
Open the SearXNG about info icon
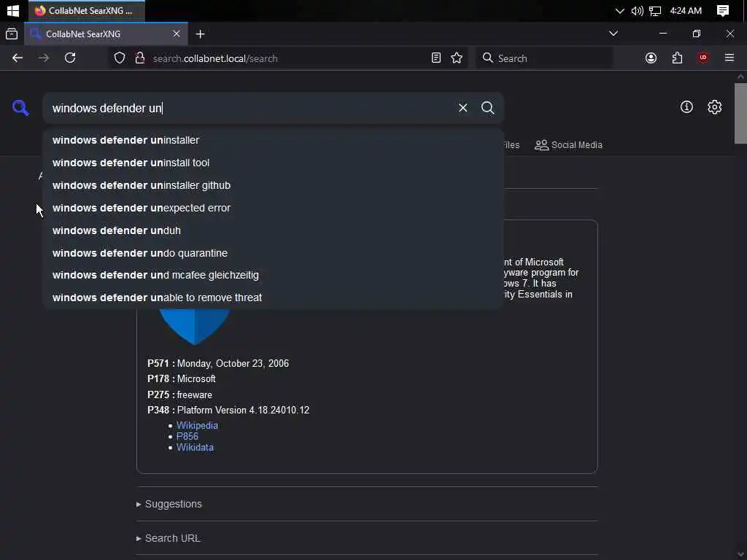pyautogui.click(x=686, y=107)
